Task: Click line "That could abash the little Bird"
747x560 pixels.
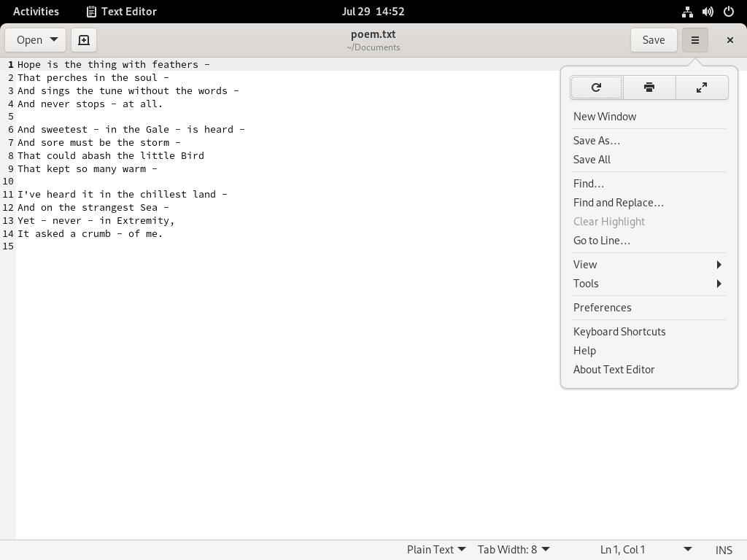Action: (x=111, y=156)
